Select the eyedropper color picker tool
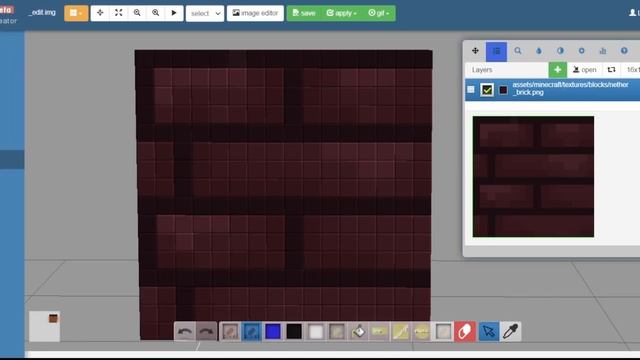 tap(510, 331)
